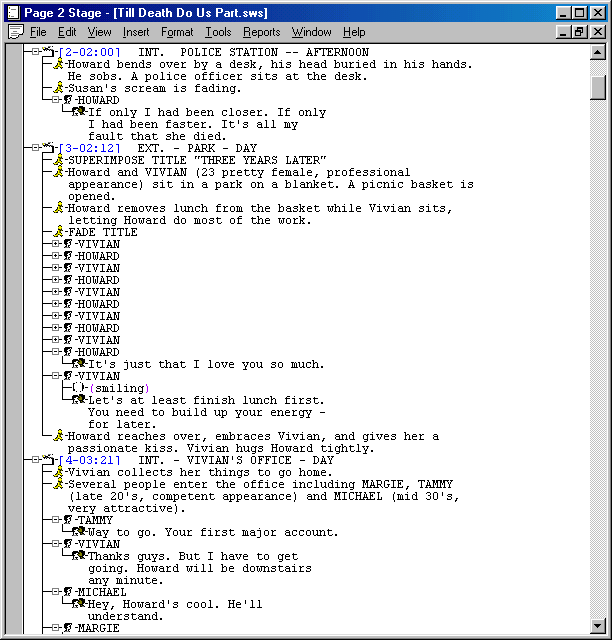Open the Tools menu
Screen dimensions: 612x640
pos(218,32)
